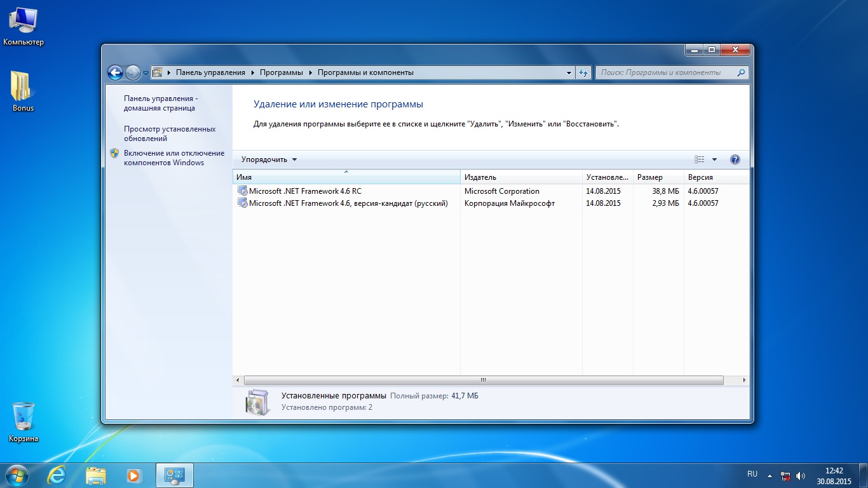868x488 pixels.
Task: Select 'Microsoft .NET Framework 4.6 RC' row
Action: [491, 191]
